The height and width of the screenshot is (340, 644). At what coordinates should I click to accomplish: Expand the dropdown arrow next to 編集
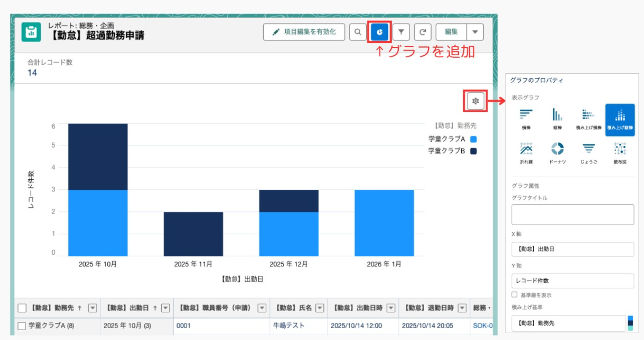coord(475,32)
